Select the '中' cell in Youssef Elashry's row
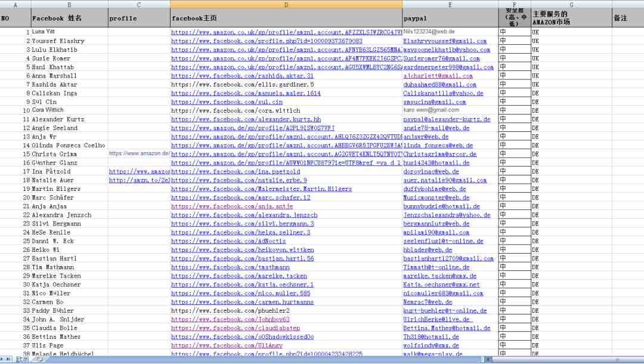 coord(514,41)
